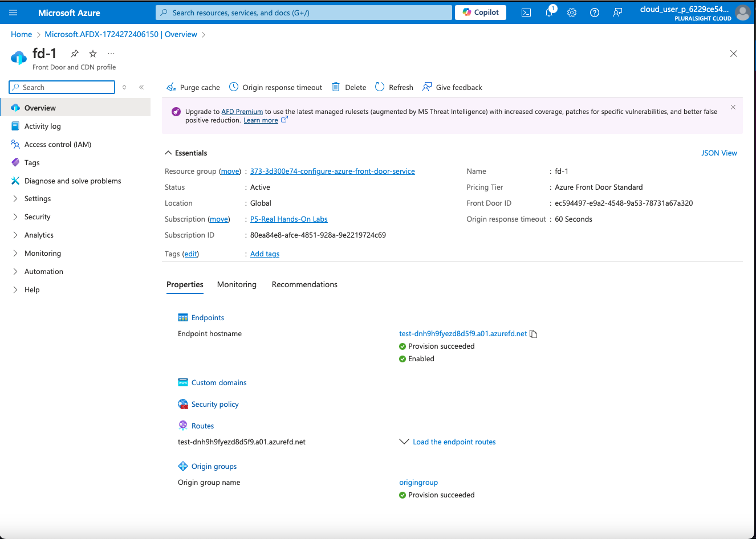The image size is (756, 539).
Task: Open the Azure portal hamburger menu
Action: point(13,13)
